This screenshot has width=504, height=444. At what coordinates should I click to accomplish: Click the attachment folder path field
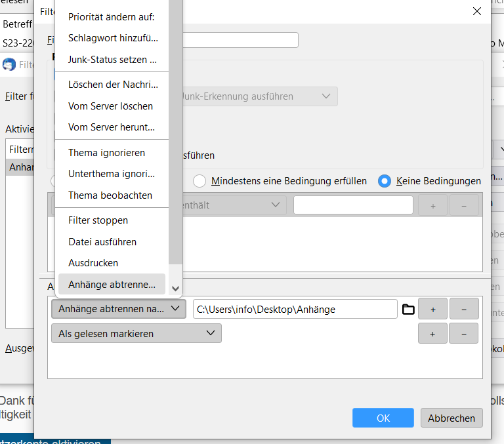295,310
